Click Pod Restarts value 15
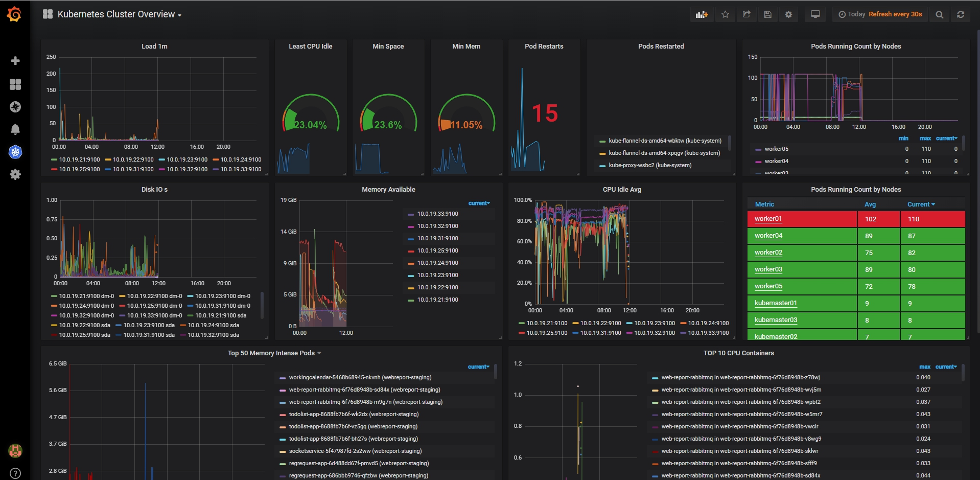980x480 pixels. pos(545,113)
